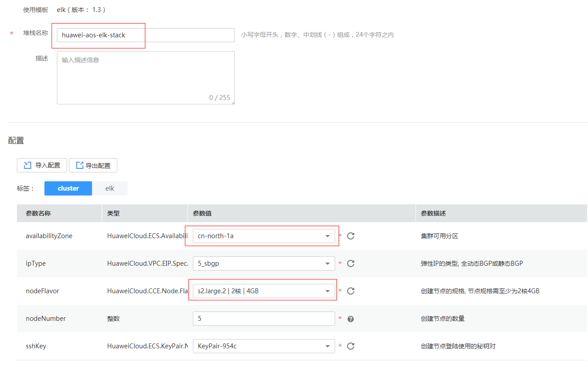This screenshot has width=588, height=371.
Task: Refresh the ipType options
Action: 351,263
